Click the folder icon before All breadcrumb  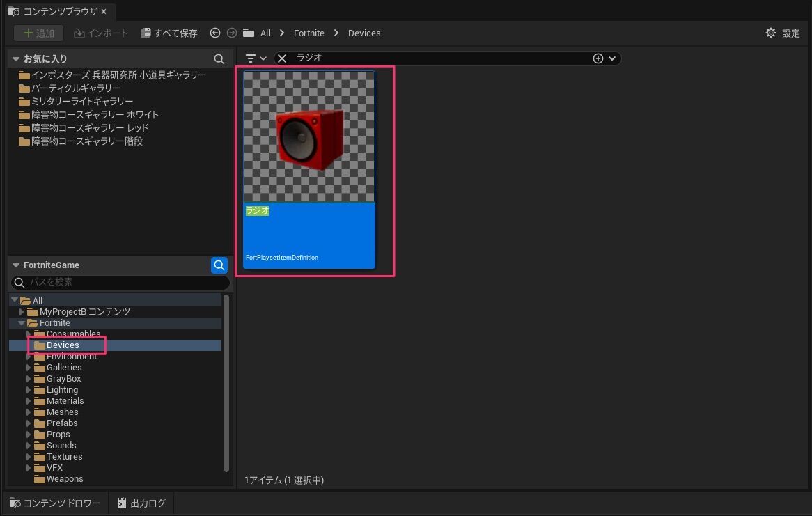tap(249, 33)
